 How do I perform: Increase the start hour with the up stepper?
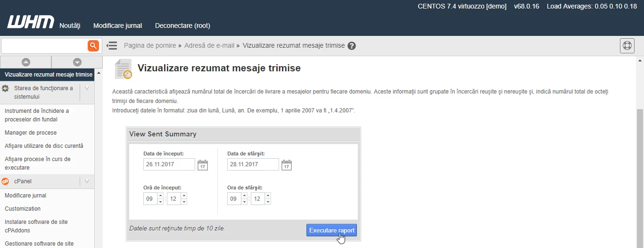point(160,196)
